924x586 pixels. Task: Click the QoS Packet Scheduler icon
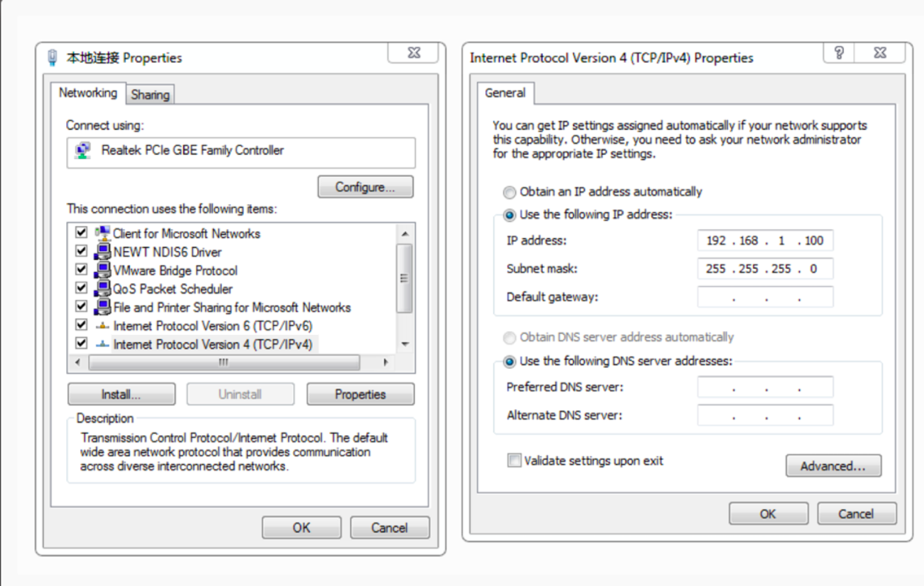[x=102, y=289]
